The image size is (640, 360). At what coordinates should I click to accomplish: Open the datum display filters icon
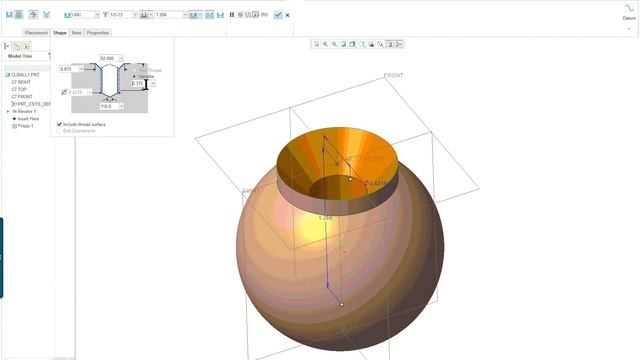(380, 44)
